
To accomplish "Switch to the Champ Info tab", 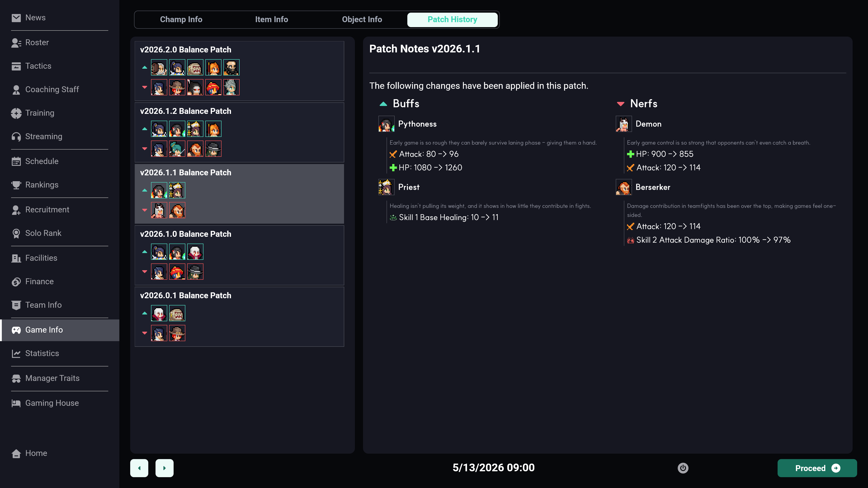I will tap(181, 19).
